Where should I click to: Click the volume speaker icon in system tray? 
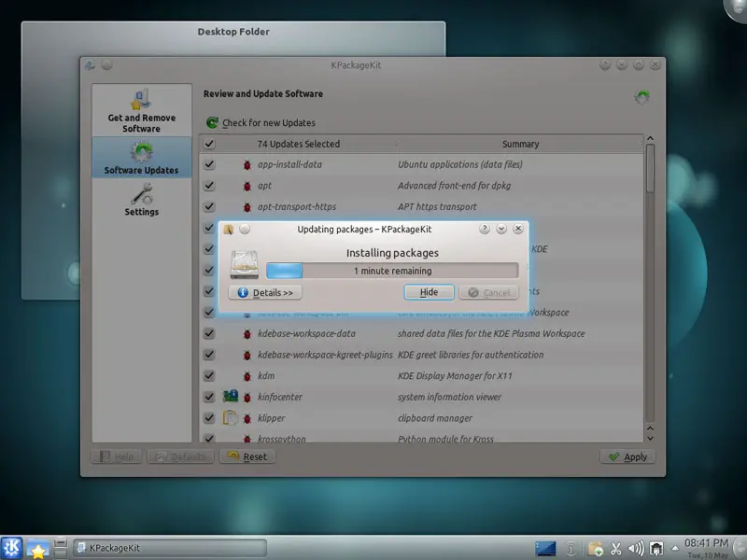coord(636,549)
